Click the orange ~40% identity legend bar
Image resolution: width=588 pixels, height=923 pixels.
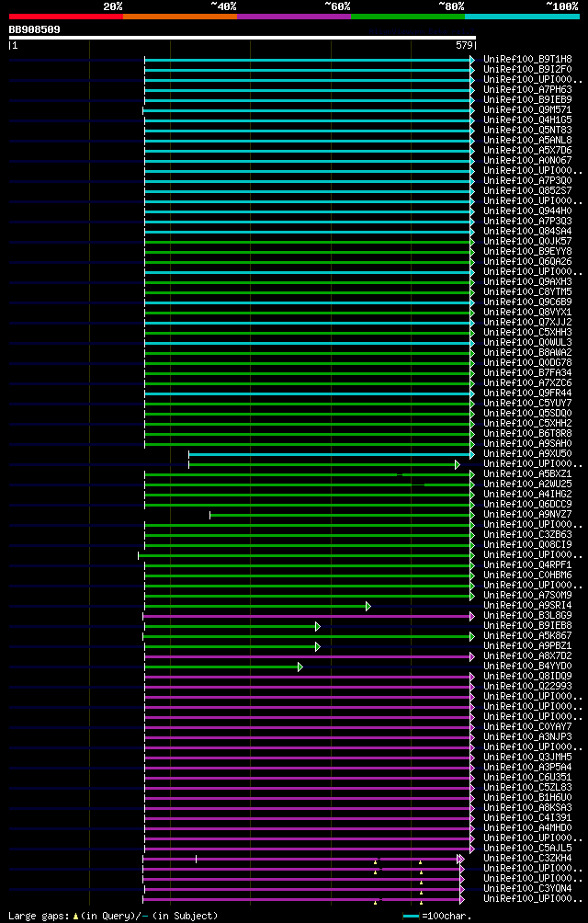[x=180, y=17]
